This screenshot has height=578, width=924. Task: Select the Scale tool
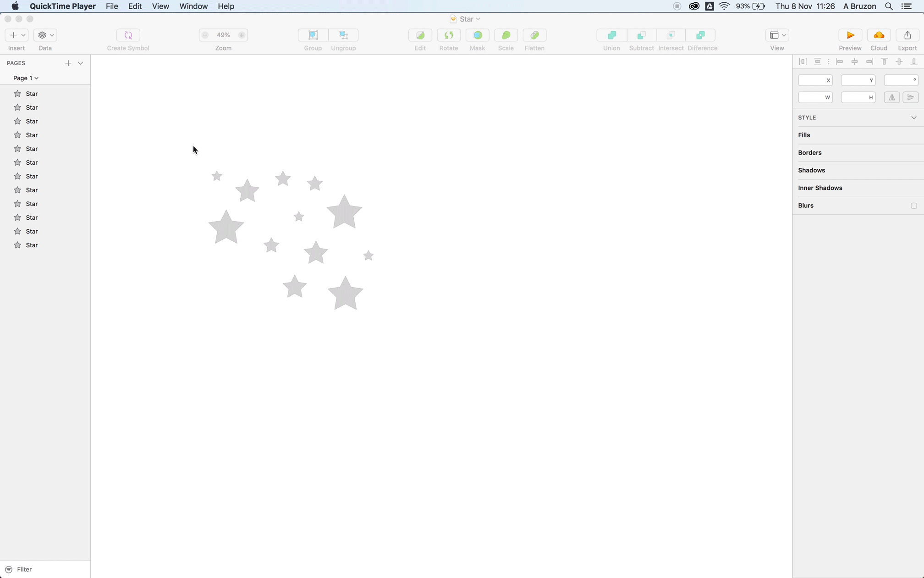(506, 35)
